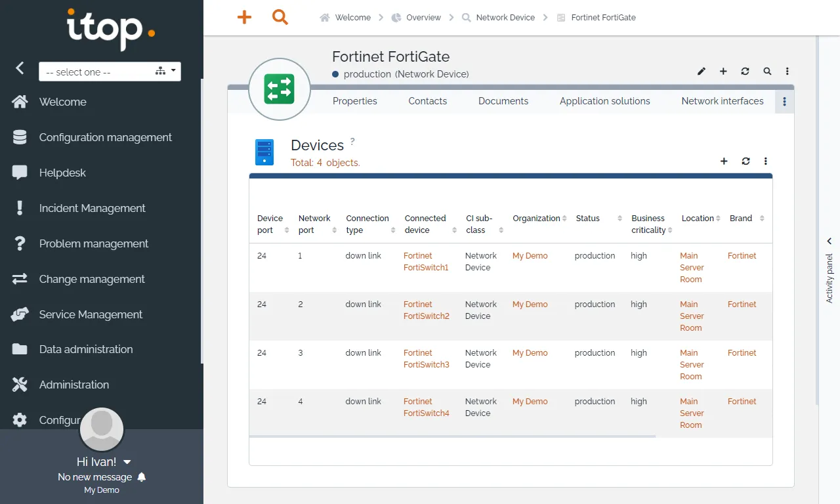
Task: Collapse the left navigation menu
Action: tap(20, 68)
